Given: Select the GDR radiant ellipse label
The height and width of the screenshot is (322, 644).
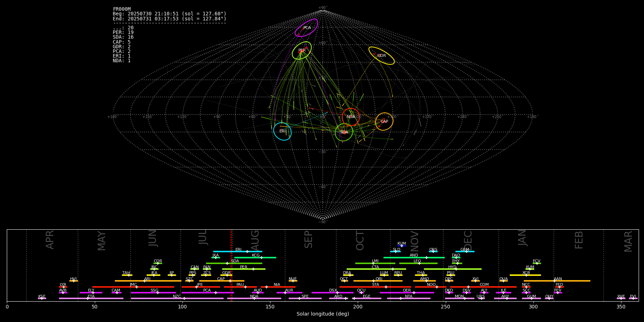Looking at the screenshot, I should [382, 56].
